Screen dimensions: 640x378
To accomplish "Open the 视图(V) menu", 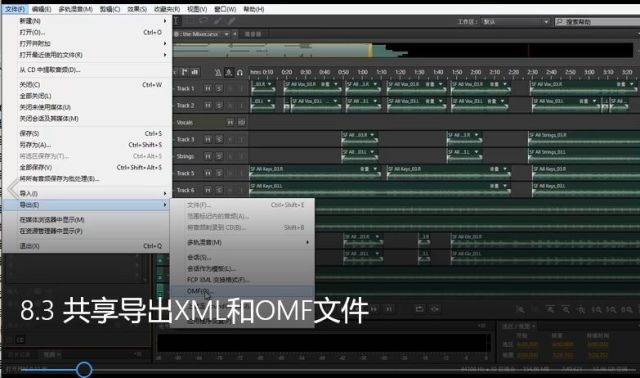I will (197, 9).
